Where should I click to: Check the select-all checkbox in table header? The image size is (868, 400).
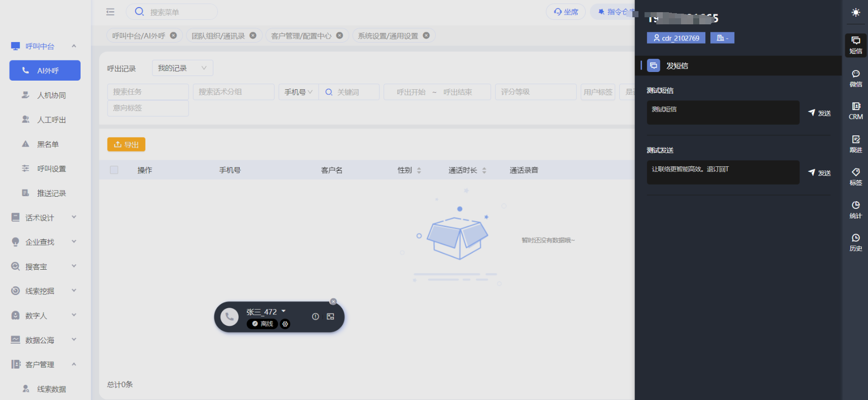click(x=114, y=170)
